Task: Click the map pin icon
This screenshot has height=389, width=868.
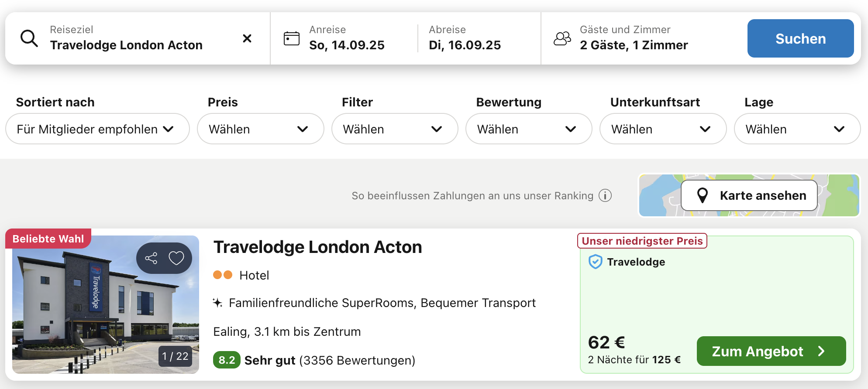Action: (x=703, y=195)
